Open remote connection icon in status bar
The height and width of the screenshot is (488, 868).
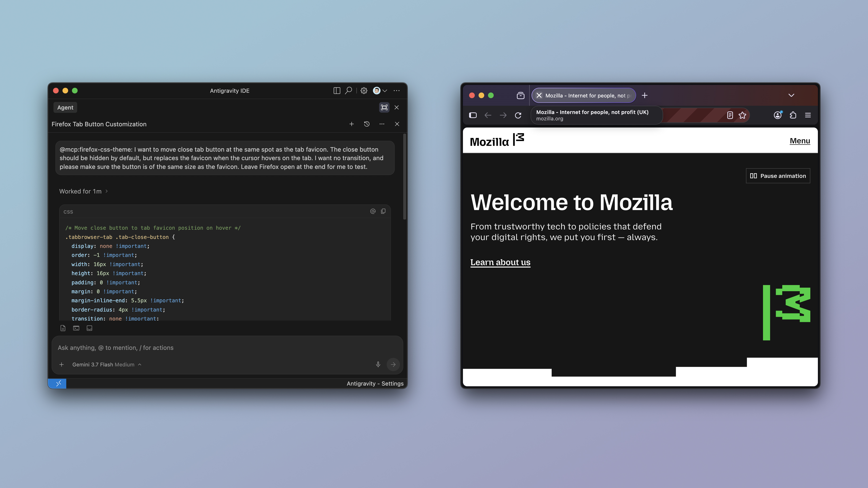(57, 383)
